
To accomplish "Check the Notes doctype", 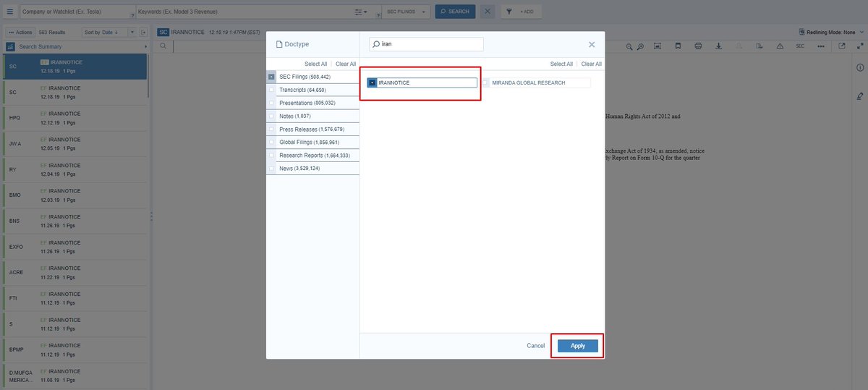I will click(x=271, y=116).
